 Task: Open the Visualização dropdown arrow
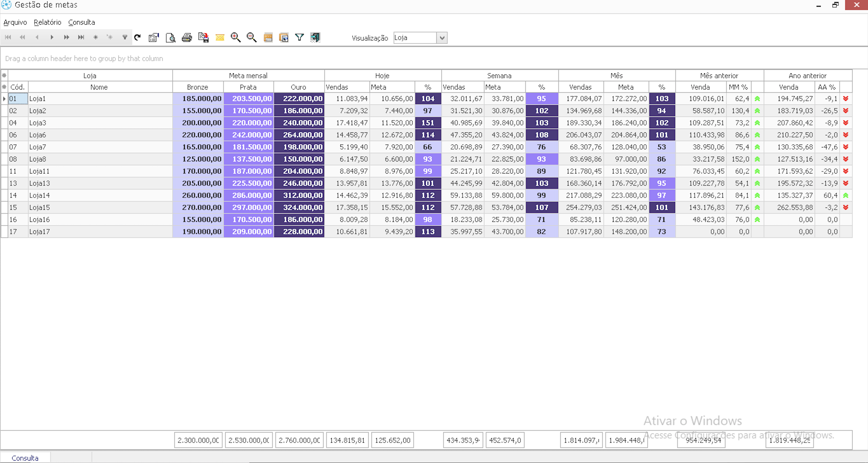(x=442, y=38)
